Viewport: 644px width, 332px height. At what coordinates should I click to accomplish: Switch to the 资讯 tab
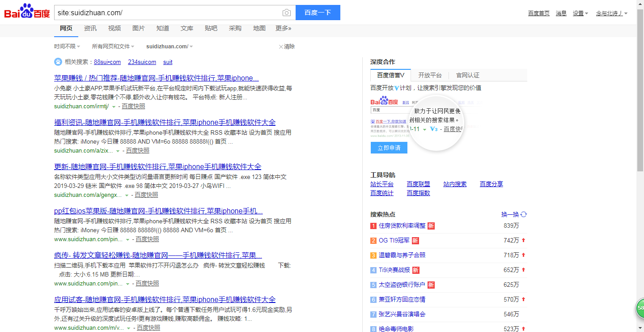click(x=90, y=28)
